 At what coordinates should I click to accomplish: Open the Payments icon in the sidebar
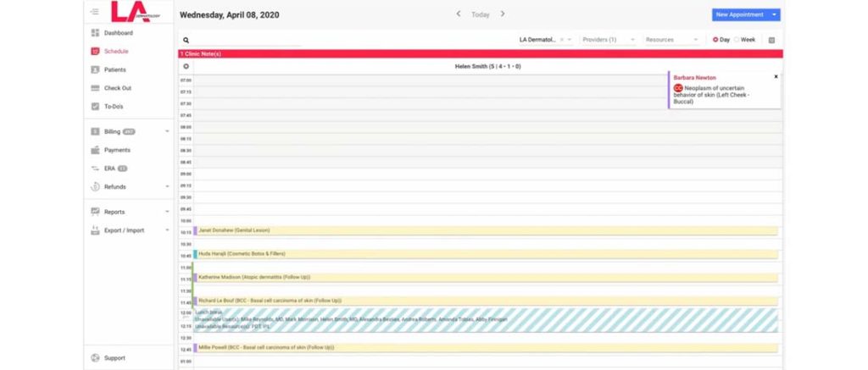pyautogui.click(x=96, y=150)
